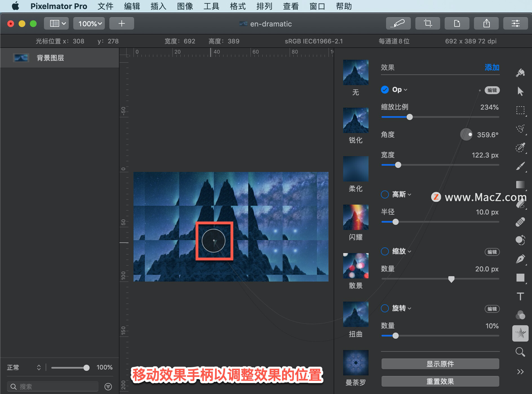The height and width of the screenshot is (394, 532).
Task: Expand the Op effect type dropdown
Action: click(x=400, y=90)
